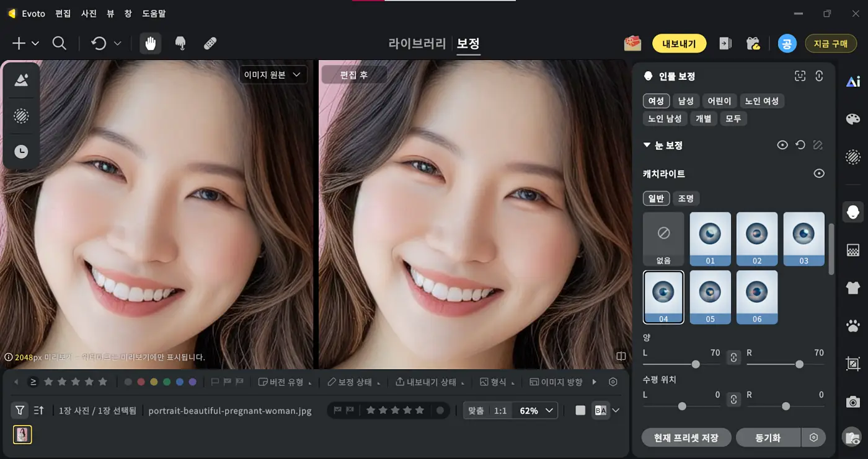Open the color palette panel
Image resolution: width=868 pixels, height=459 pixels.
[853, 118]
